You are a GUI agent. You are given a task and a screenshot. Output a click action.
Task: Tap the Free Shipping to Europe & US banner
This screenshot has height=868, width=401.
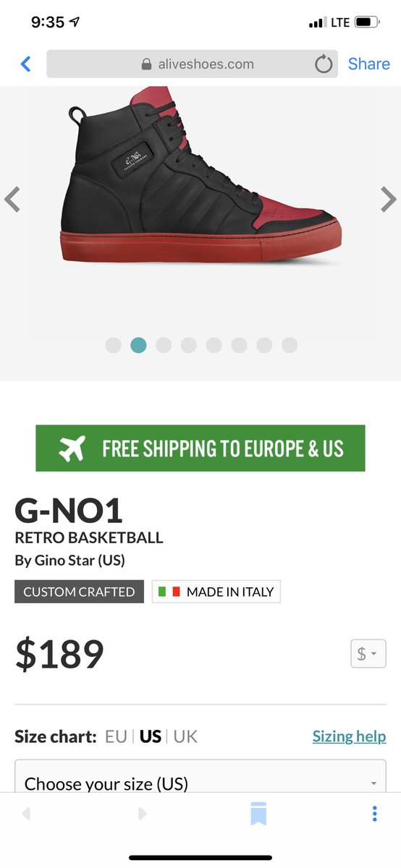[x=200, y=448]
